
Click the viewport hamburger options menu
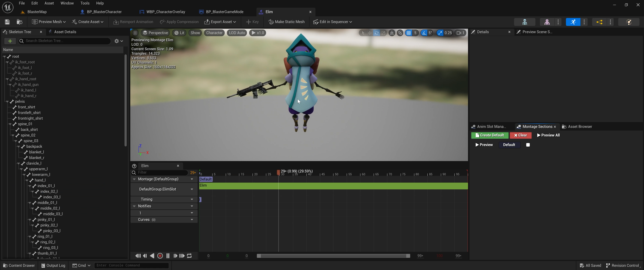tap(135, 33)
